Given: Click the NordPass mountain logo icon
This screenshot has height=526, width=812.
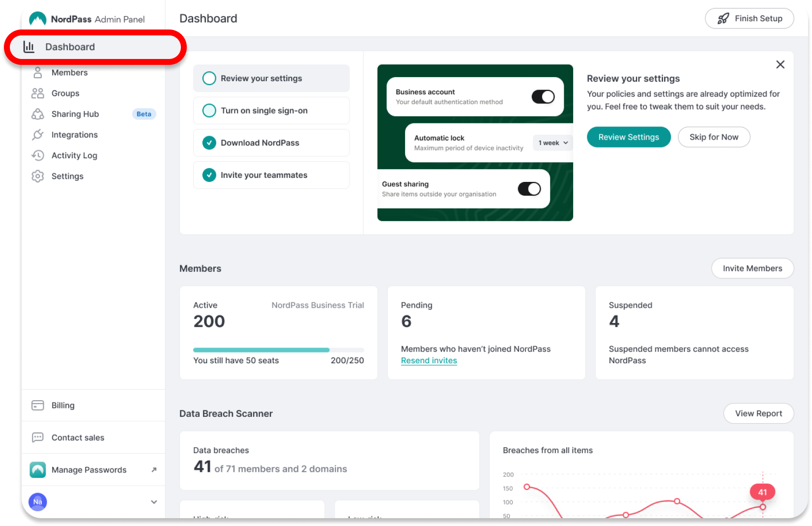Looking at the screenshot, I should (38, 19).
